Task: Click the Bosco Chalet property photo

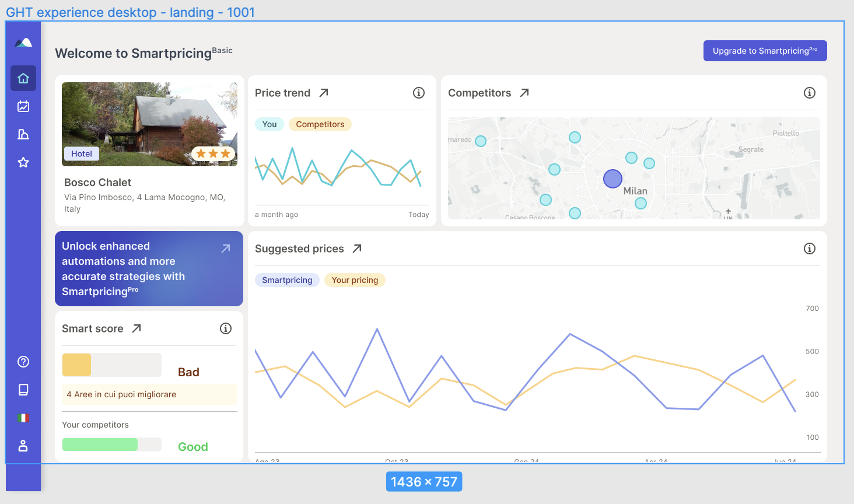Action: [x=149, y=124]
